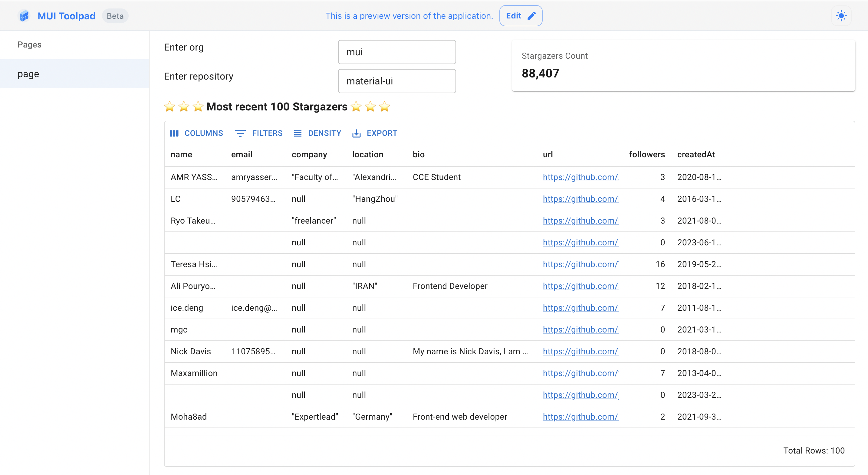The image size is (868, 475).
Task: Select the 'My name is Nick Davis' bio cell
Action: coord(472,352)
